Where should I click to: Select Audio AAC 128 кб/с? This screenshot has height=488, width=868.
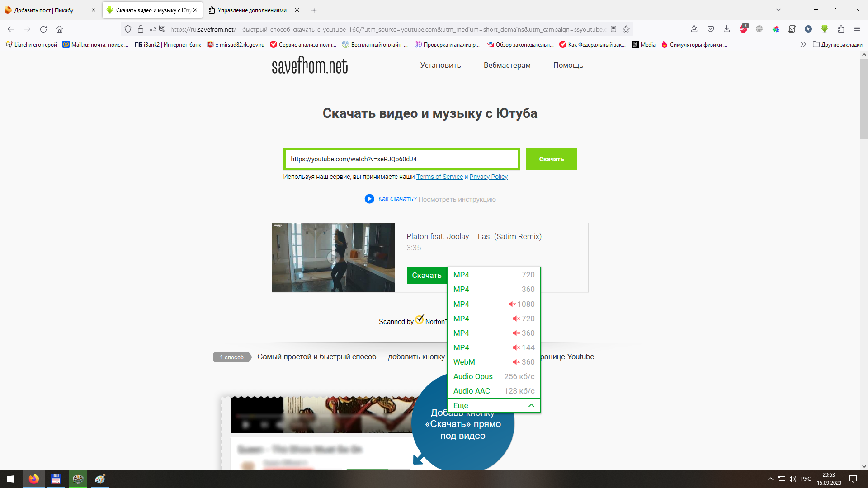click(494, 391)
